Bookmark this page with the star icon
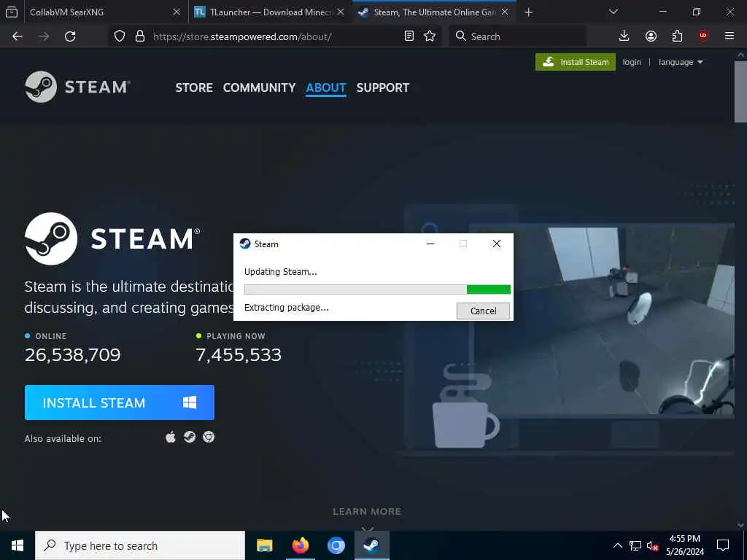Viewport: 747px width, 560px height. tap(430, 36)
